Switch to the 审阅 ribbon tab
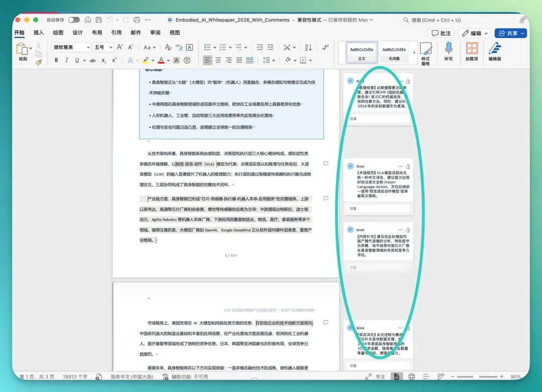Image resolution: width=542 pixels, height=392 pixels. point(155,33)
